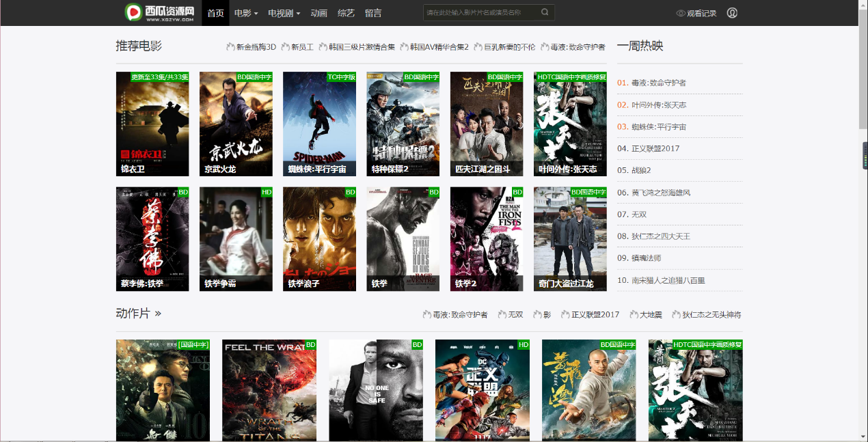Click the » arrows next to 动作片
The image size is (868, 442).
click(x=158, y=314)
